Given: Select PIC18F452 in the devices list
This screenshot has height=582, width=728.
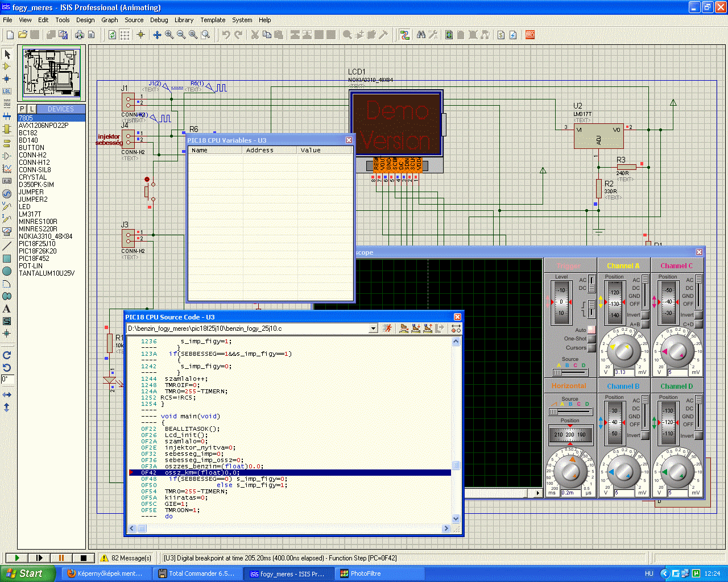Looking at the screenshot, I should (x=34, y=259).
